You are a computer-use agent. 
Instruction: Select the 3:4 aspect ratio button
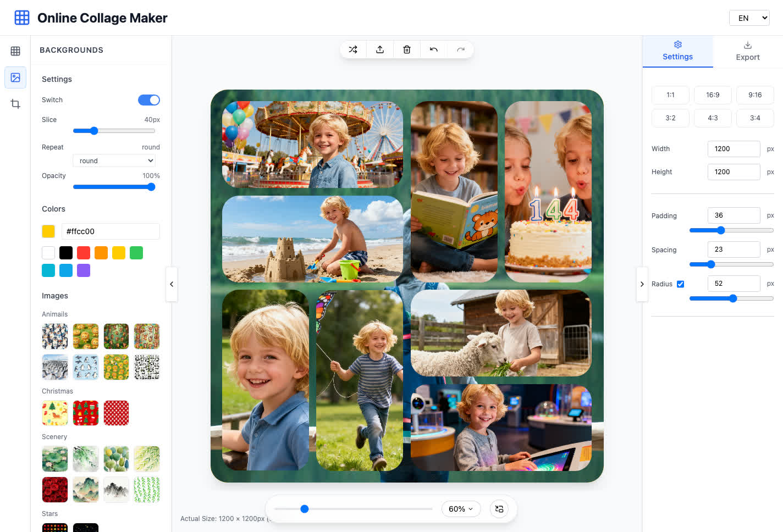point(754,118)
